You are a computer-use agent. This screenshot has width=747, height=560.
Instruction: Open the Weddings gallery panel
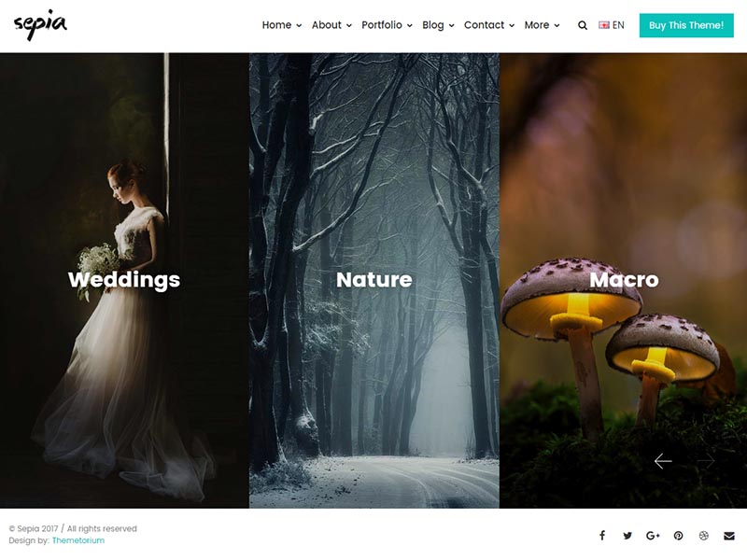coord(124,280)
